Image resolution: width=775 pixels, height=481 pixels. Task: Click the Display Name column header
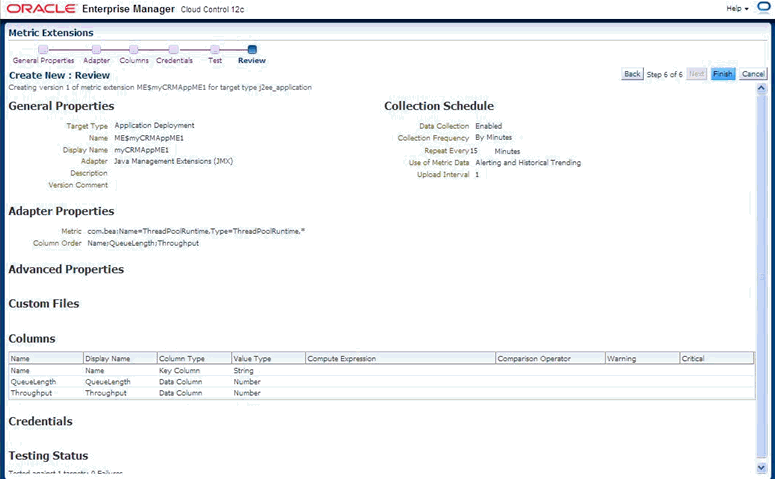120,358
